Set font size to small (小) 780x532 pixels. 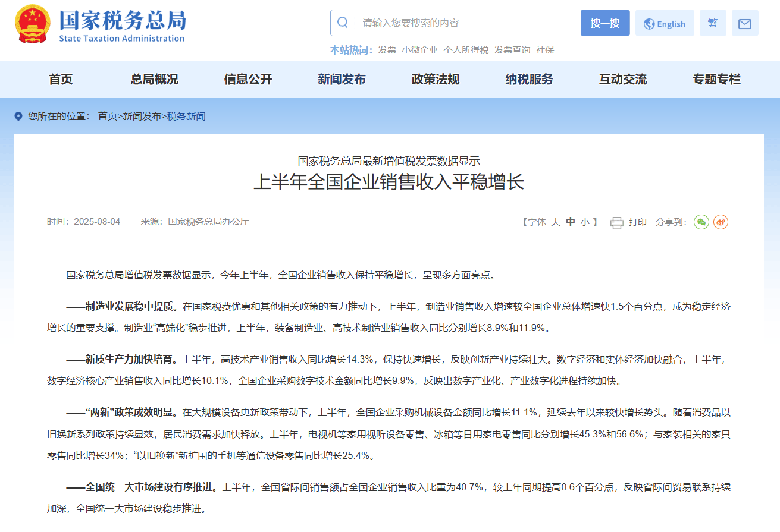(585, 222)
